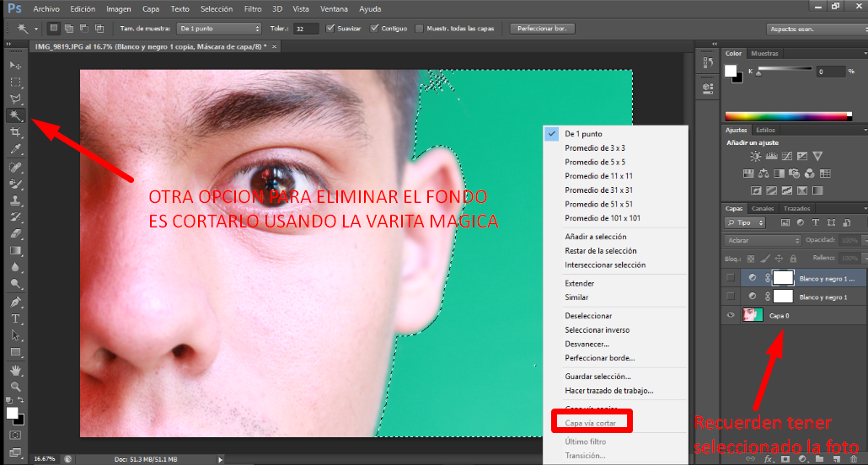
Task: Select the Crop tool
Action: [15, 132]
